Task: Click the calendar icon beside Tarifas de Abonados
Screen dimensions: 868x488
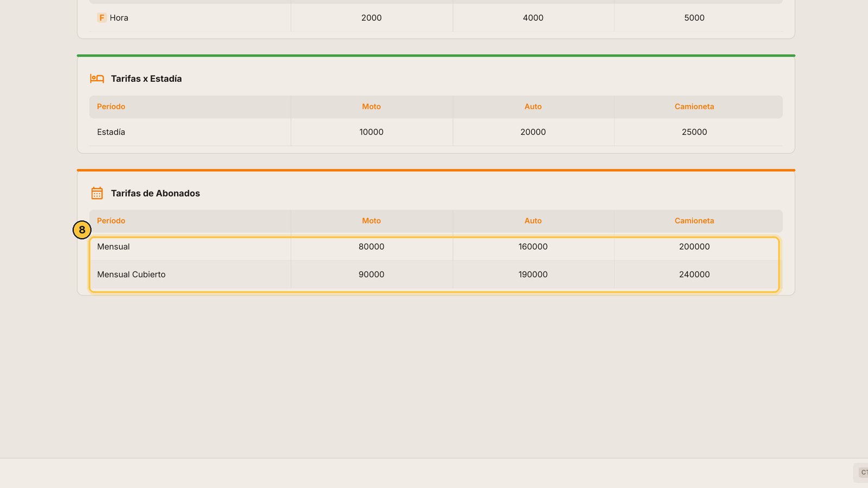Action: 97,193
